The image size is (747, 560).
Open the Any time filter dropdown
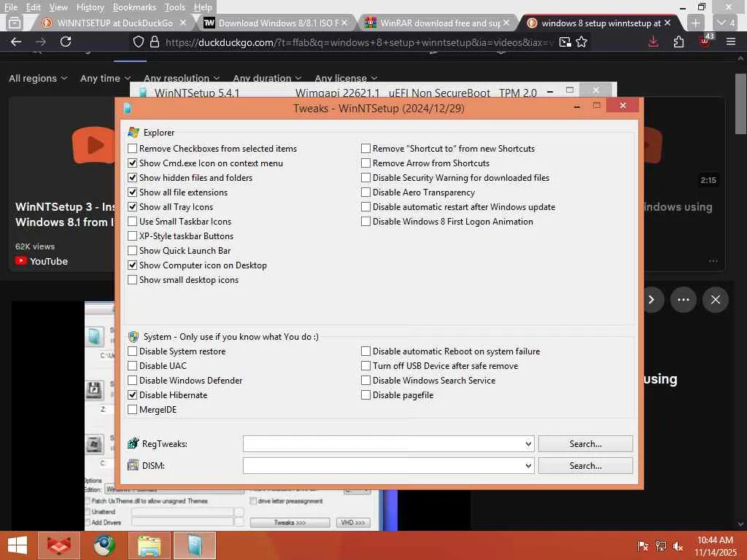[105, 78]
